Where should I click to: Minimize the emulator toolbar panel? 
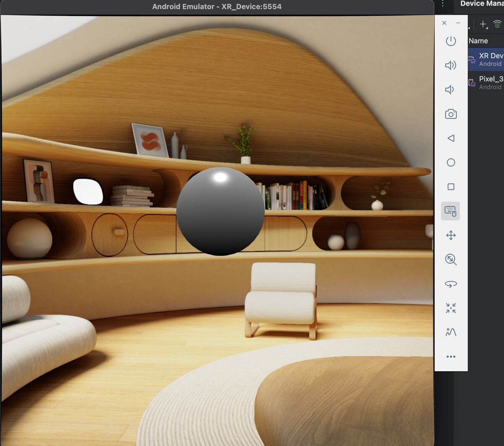458,23
